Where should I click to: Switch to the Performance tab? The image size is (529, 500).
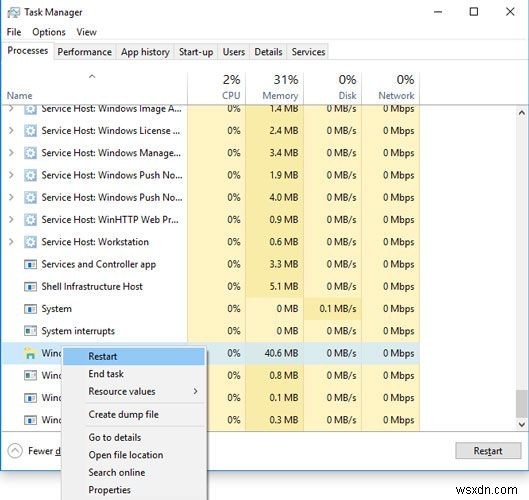click(84, 52)
